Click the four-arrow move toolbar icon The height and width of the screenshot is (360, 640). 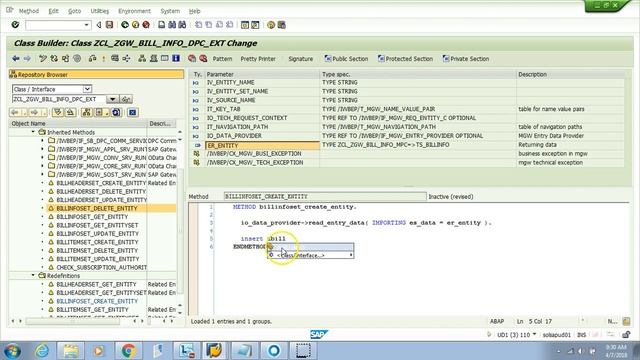(x=126, y=59)
